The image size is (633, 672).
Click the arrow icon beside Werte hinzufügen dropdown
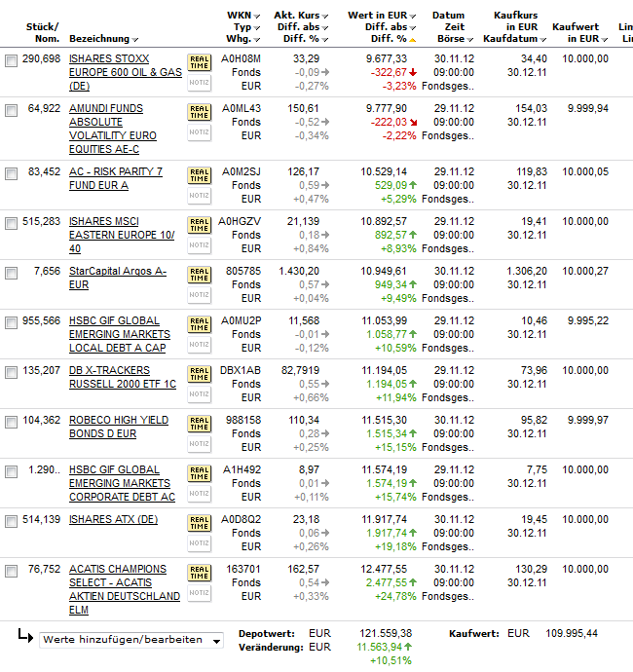25,636
